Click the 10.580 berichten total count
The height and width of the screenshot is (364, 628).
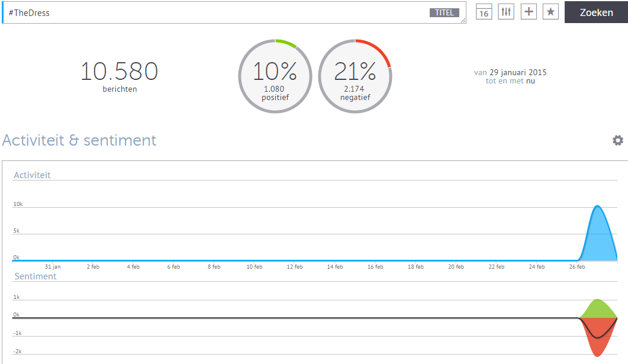point(120,76)
